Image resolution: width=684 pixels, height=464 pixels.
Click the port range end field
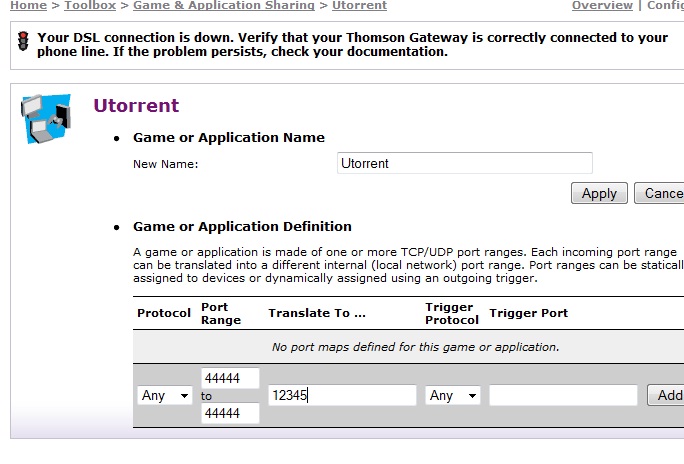point(230,413)
